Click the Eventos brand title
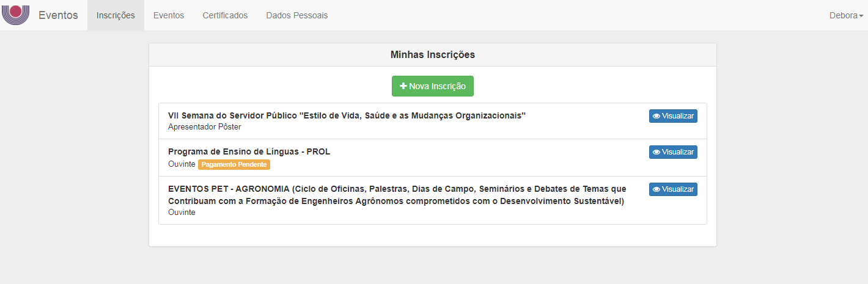 (x=58, y=15)
